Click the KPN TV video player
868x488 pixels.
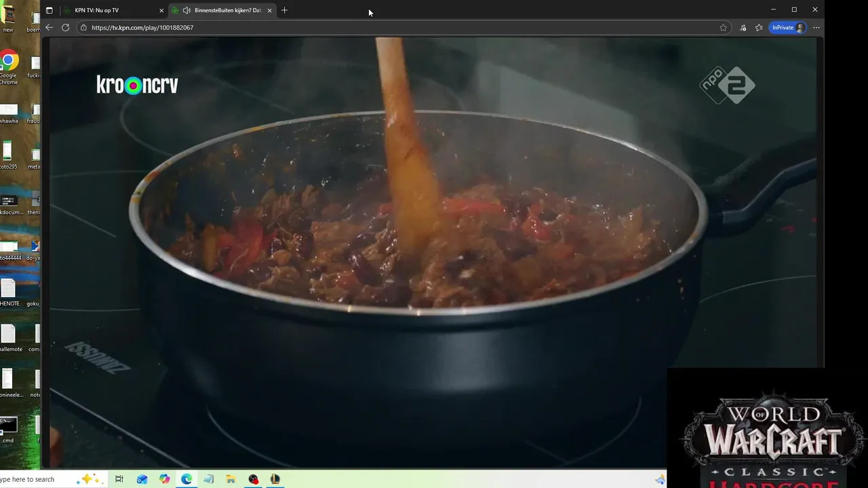(x=433, y=252)
